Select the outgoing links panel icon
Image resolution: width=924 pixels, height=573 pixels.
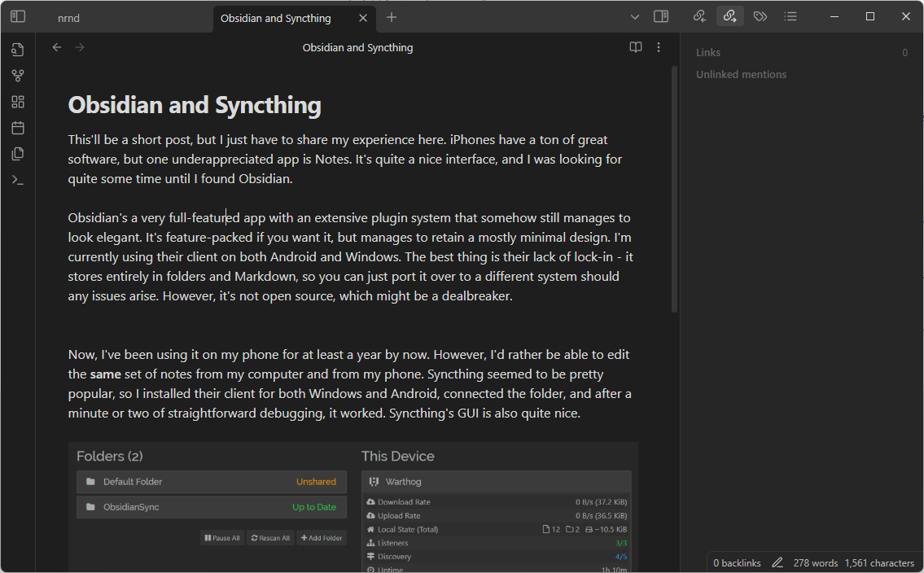[x=729, y=16]
